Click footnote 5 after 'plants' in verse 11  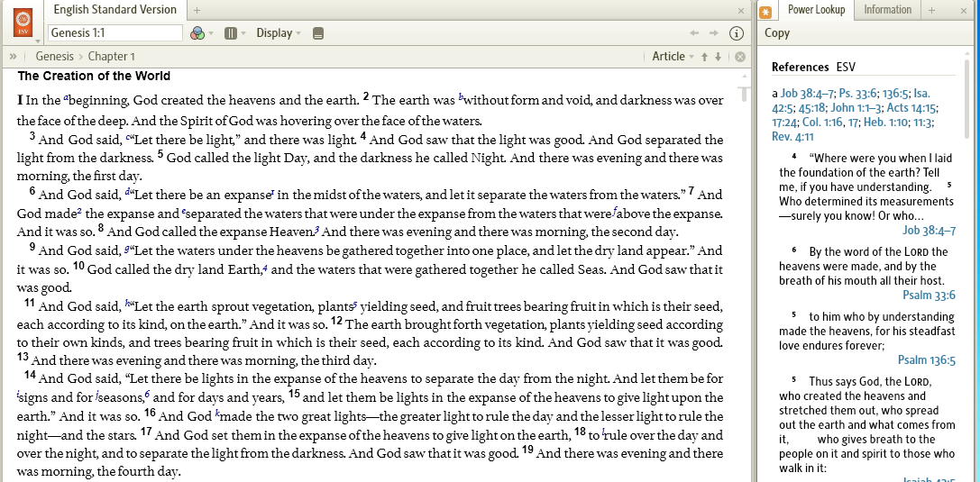[355, 305]
